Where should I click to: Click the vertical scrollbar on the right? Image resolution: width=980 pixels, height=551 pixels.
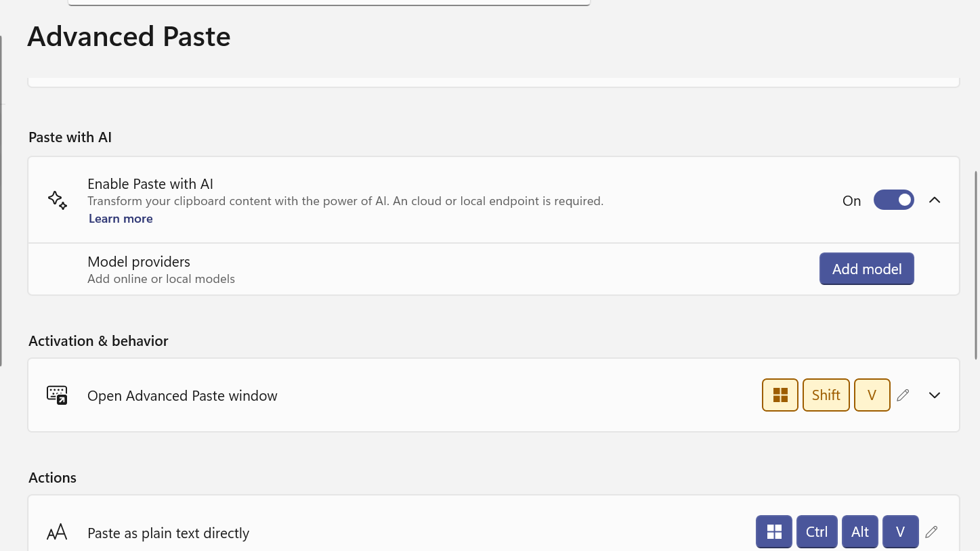[x=976, y=264]
